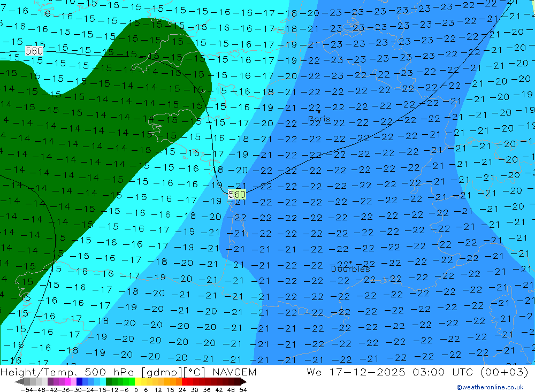Viewport: 535px width, 392px height.
Task: Click the 54 label under the color scale
Action: pyautogui.click(x=243, y=390)
